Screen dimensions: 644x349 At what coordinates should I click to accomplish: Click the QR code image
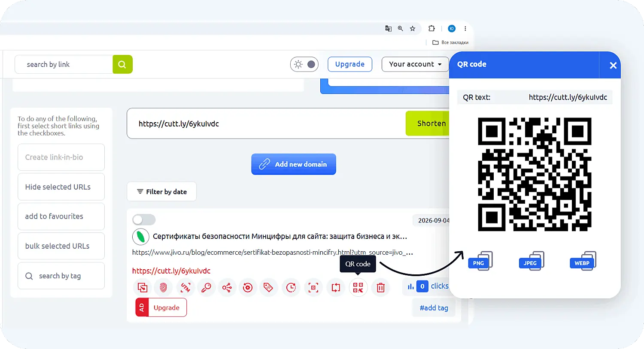pyautogui.click(x=535, y=174)
